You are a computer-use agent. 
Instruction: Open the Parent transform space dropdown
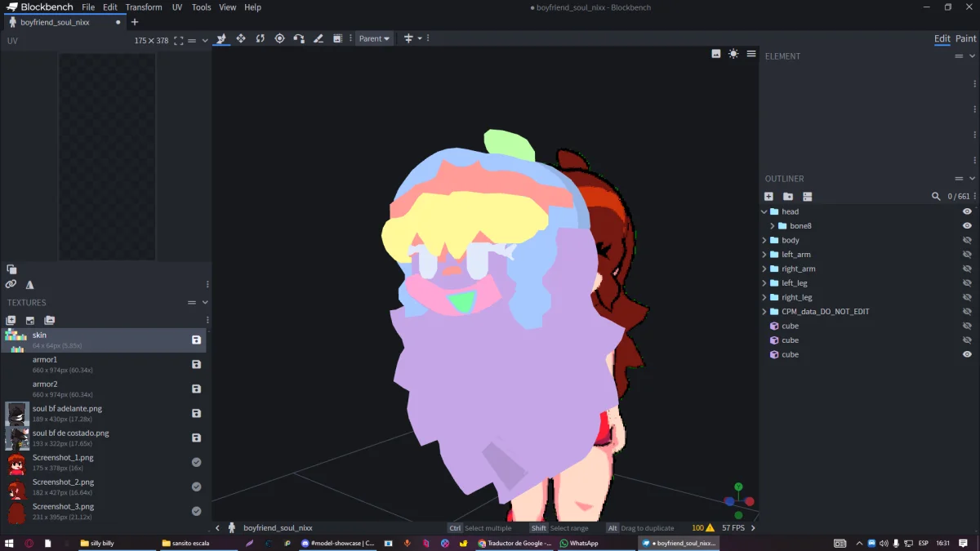374,38
